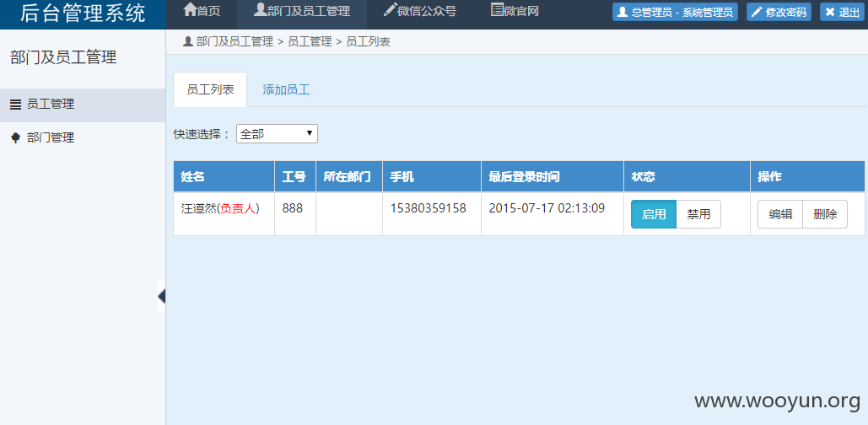This screenshot has height=425, width=868.
Task: Click the tree icon beside 部门管理 sidebar item
Action: [x=16, y=137]
